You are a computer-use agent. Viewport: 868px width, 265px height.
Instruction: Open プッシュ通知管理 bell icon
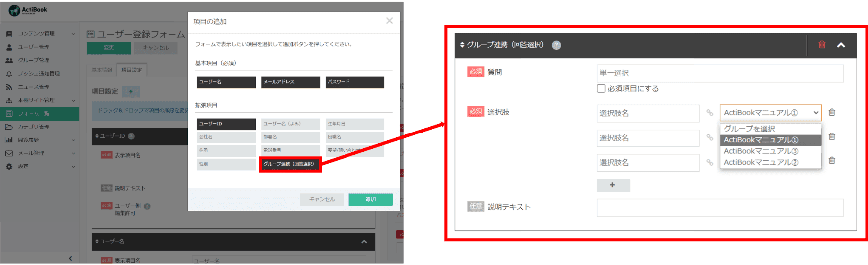pos(9,74)
